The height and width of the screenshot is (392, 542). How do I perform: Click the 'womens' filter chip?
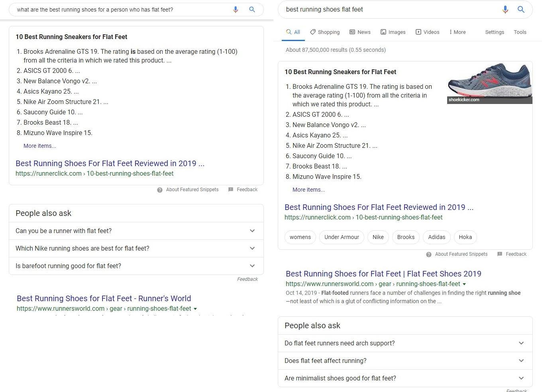pos(300,237)
